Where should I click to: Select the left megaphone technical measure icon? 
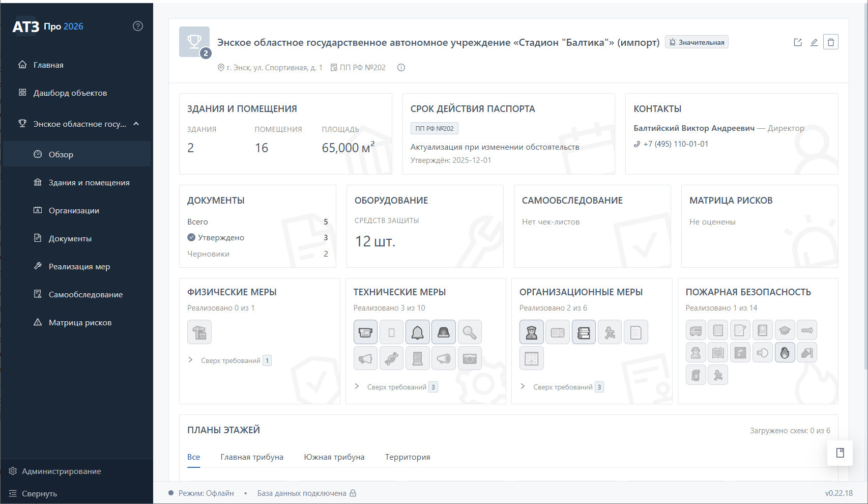pos(365,358)
